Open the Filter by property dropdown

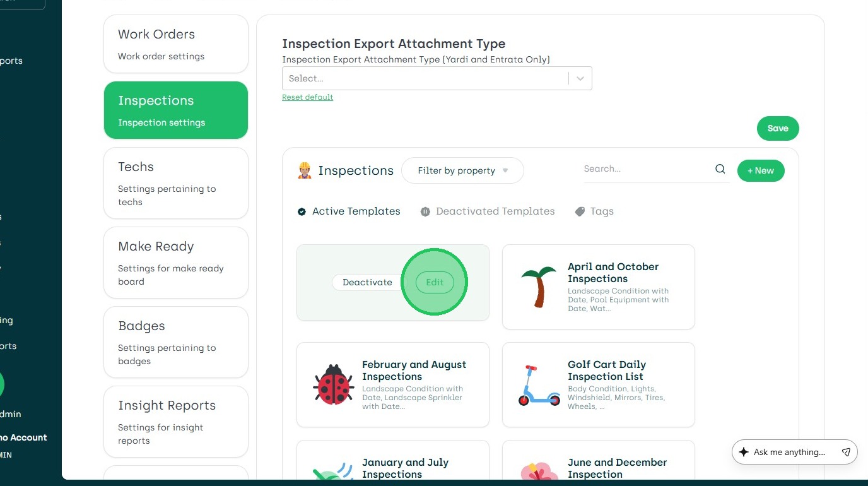[x=462, y=170]
